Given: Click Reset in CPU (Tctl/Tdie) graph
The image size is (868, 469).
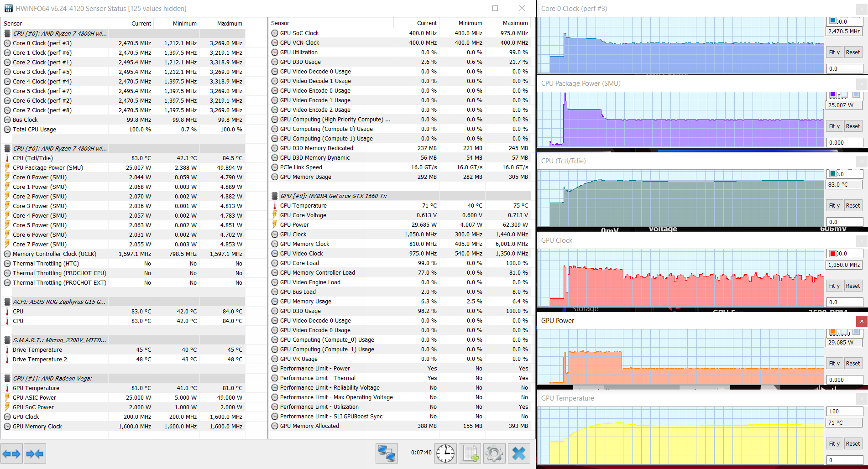Looking at the screenshot, I should pos(853,206).
